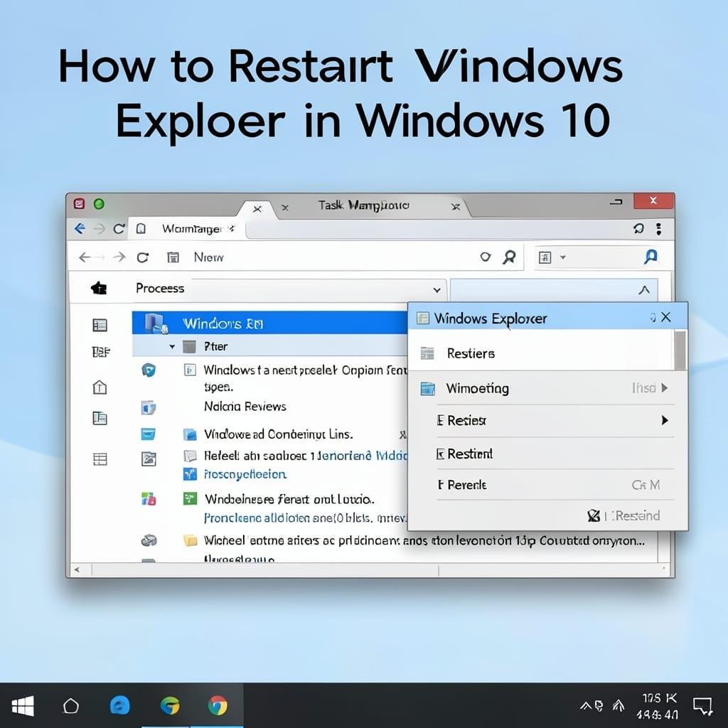This screenshot has height=728, width=728.
Task: Click inside the address bar field
Action: click(x=436, y=229)
